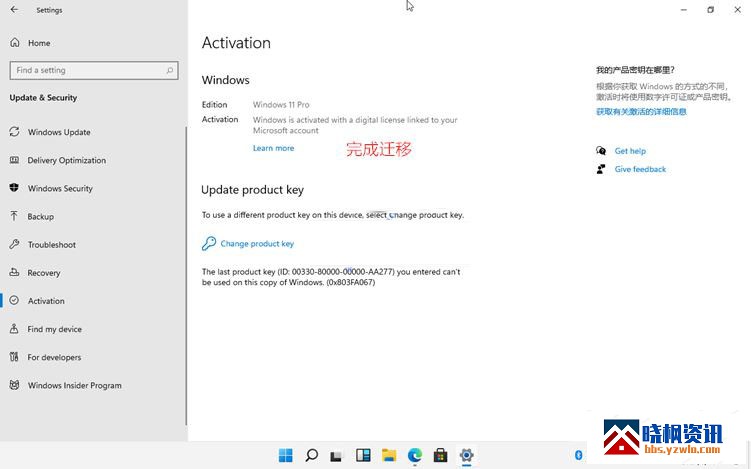Select Delivery Optimization in the sidebar
751x469 pixels.
tap(67, 160)
